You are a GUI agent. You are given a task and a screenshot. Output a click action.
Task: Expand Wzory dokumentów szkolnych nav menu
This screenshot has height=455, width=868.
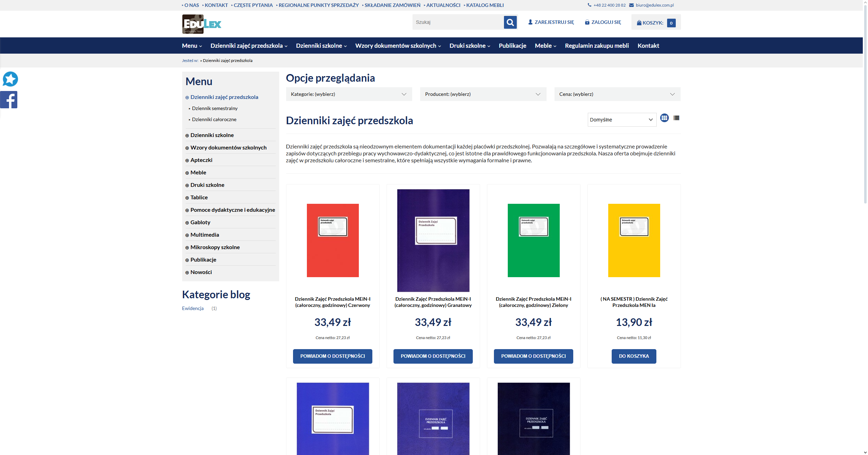398,46
